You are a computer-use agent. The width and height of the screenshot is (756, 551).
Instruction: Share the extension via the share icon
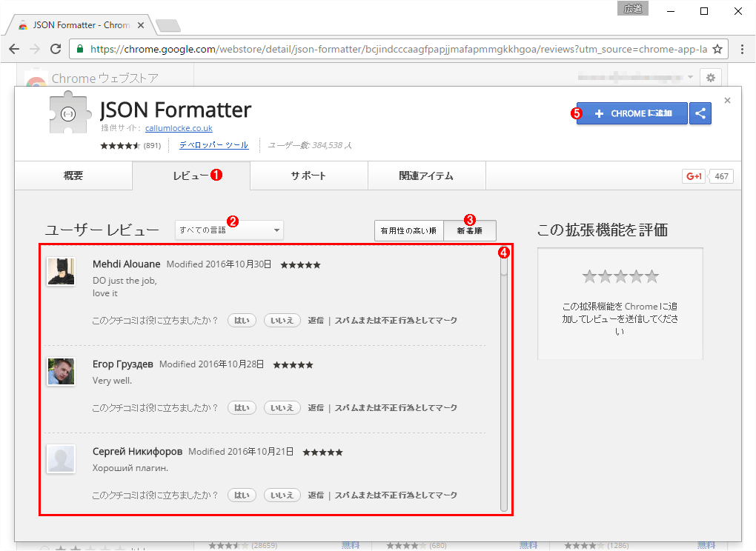click(700, 113)
